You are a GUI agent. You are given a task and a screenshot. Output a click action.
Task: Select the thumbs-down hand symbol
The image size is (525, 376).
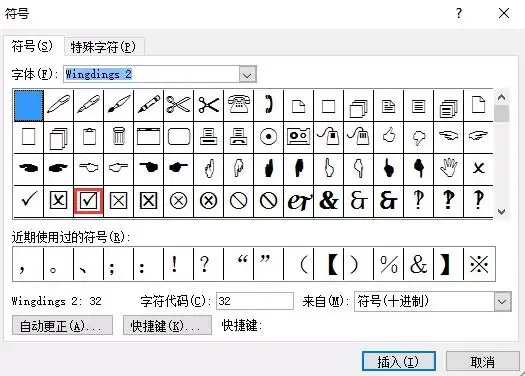click(x=419, y=137)
